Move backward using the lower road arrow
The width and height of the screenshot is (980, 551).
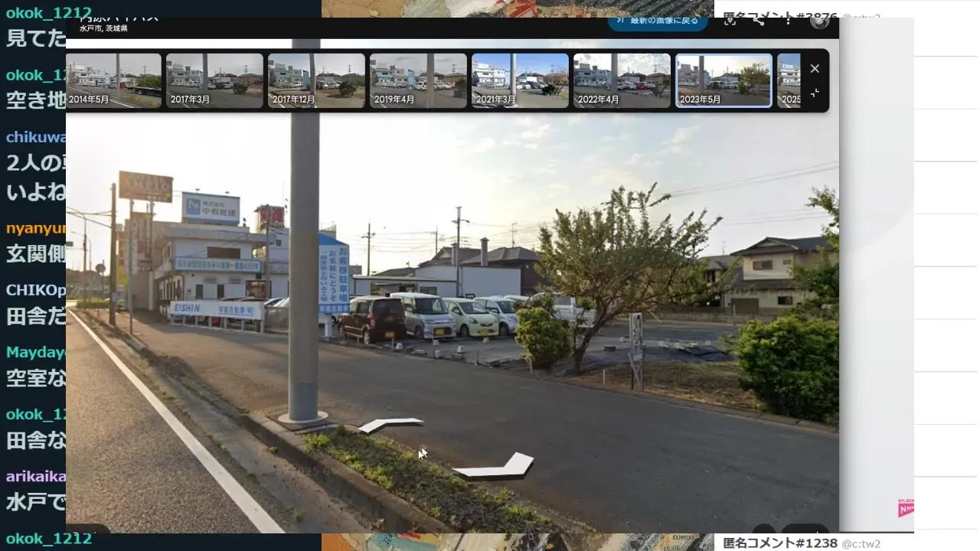click(494, 466)
